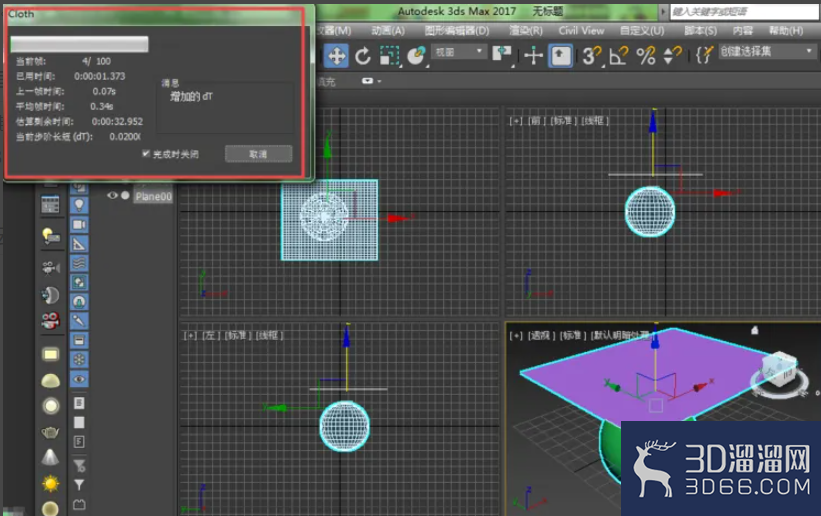
Task: Toggle display of lights bulb filter
Action: (x=79, y=205)
